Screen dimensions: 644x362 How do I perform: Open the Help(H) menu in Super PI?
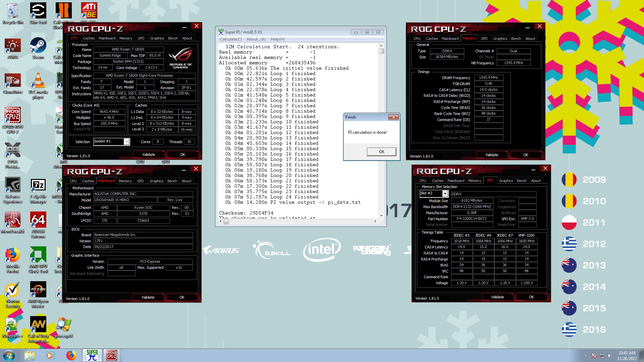pos(278,39)
